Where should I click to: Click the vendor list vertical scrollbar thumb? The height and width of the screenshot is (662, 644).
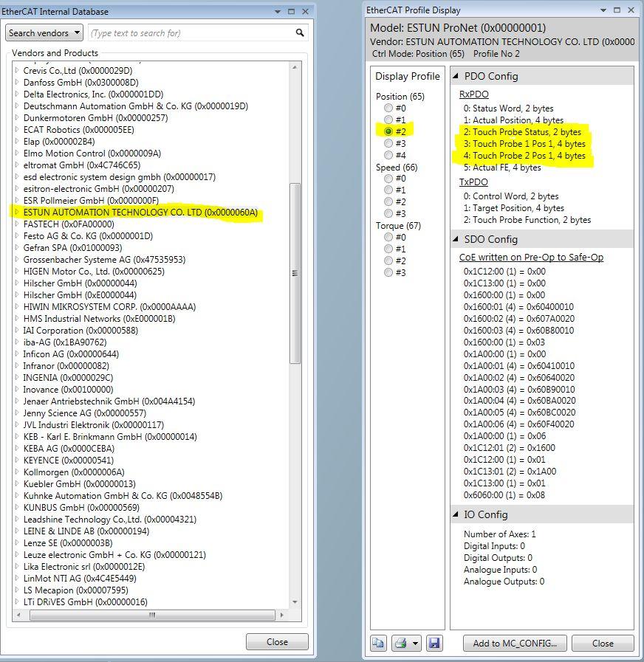pos(295,273)
